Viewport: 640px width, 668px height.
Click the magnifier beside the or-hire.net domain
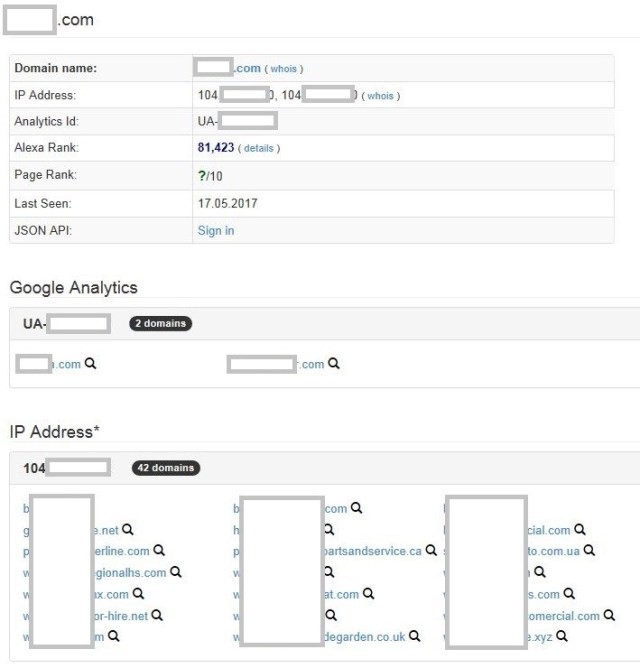pos(156,615)
